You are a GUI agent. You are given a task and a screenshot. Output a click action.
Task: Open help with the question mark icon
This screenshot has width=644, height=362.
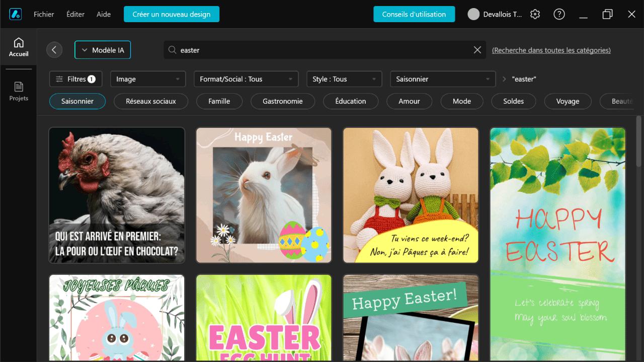click(559, 14)
